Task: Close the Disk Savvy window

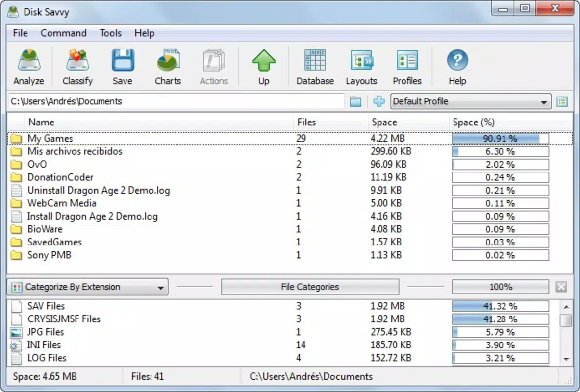Action: [555, 8]
